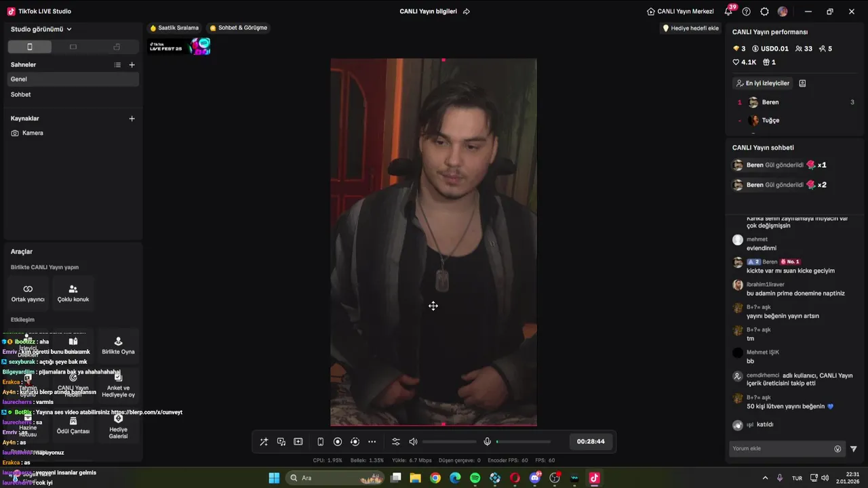Select the dual-screen layout

point(117,47)
